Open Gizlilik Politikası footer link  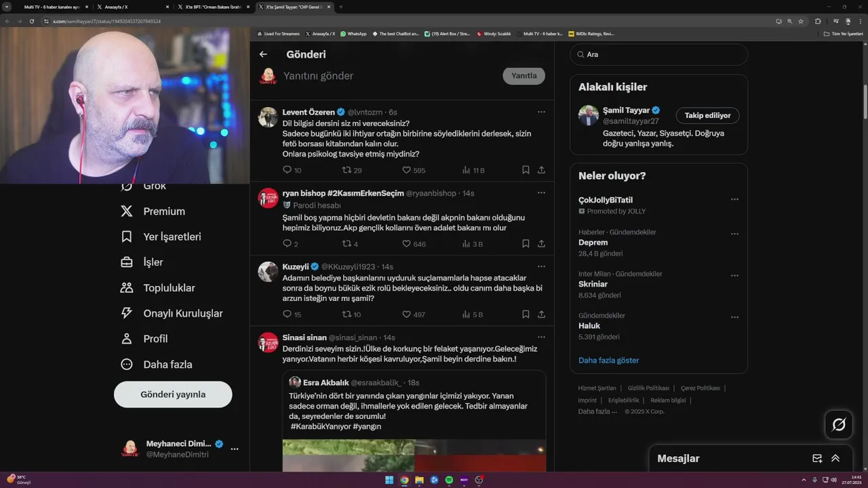click(648, 388)
